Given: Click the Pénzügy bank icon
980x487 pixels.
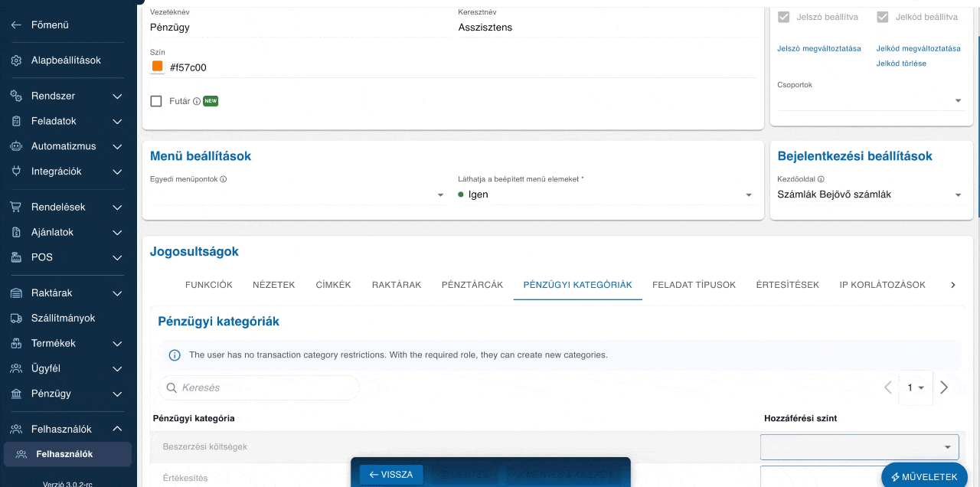Looking at the screenshot, I should [x=16, y=394].
